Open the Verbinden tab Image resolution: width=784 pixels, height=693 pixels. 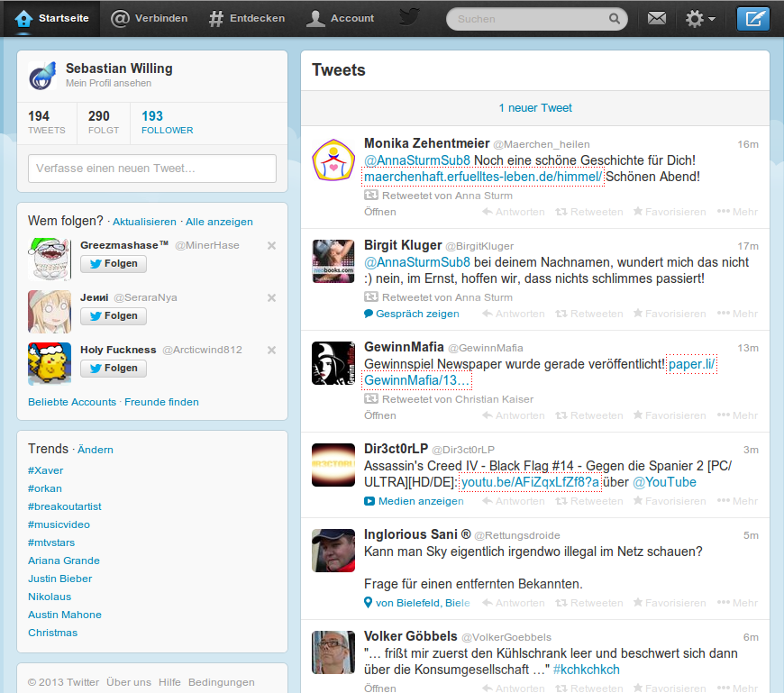[x=149, y=19]
